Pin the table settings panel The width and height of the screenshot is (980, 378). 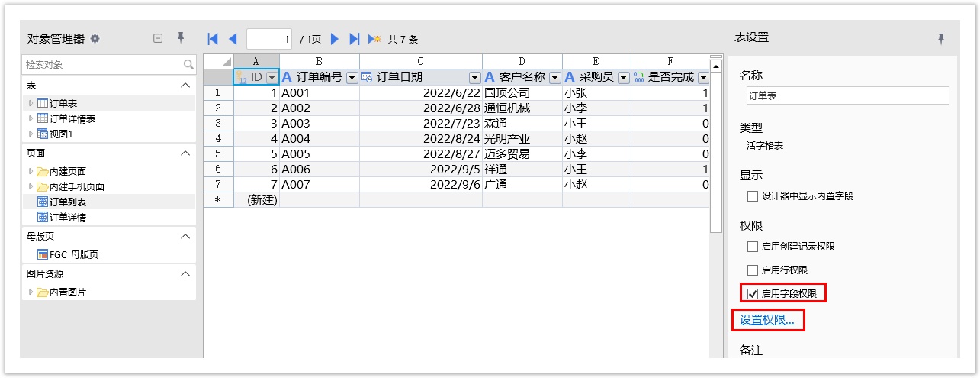pyautogui.click(x=941, y=37)
